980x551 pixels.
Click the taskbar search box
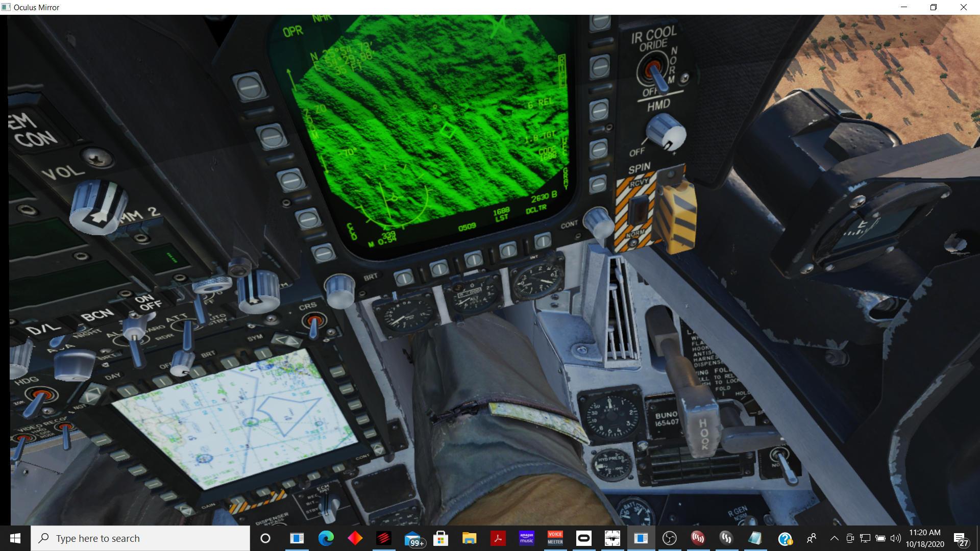pyautogui.click(x=140, y=538)
